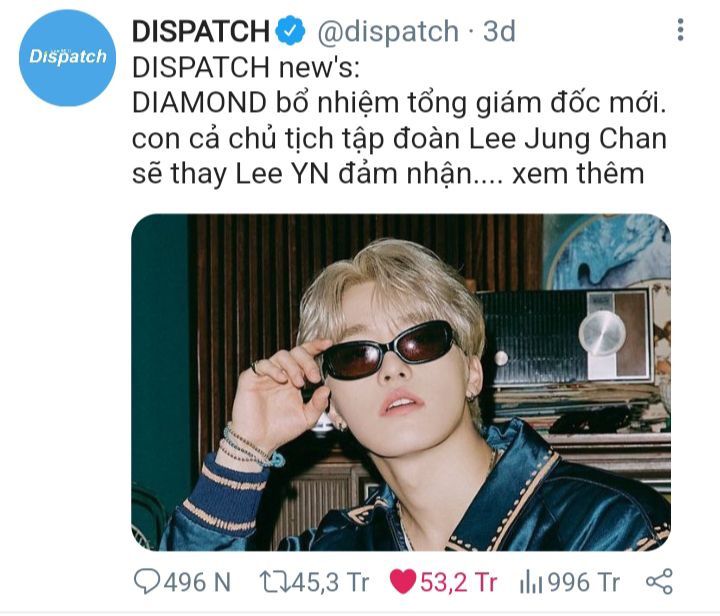Click the reply speech bubble icon
Viewport: 720px width, 616px height.
[147, 582]
